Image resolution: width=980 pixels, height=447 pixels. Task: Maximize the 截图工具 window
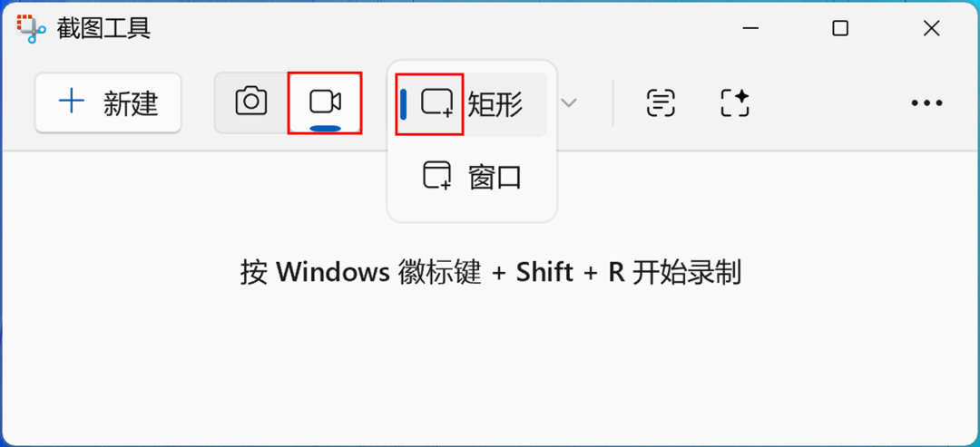tap(840, 29)
